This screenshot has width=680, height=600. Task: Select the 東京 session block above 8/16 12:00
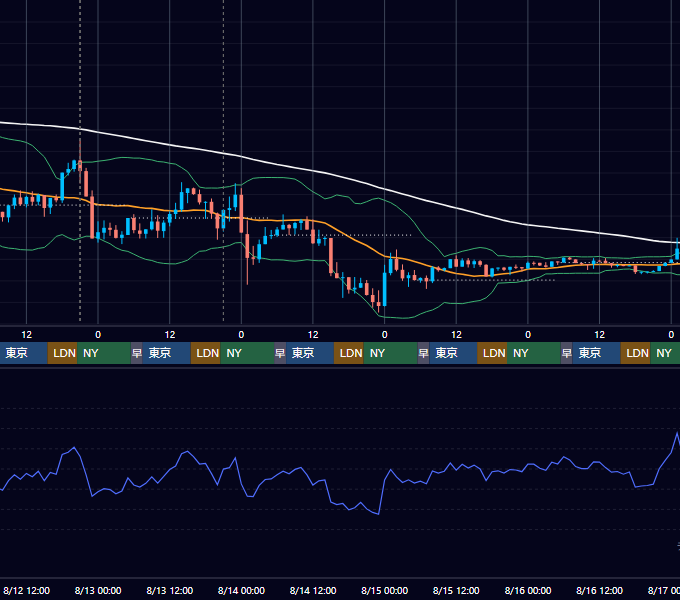pos(596,353)
